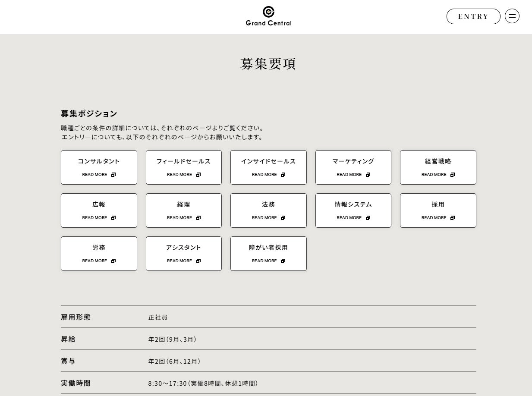Open the 広報 position card
The width and height of the screenshot is (532, 396).
tap(99, 211)
